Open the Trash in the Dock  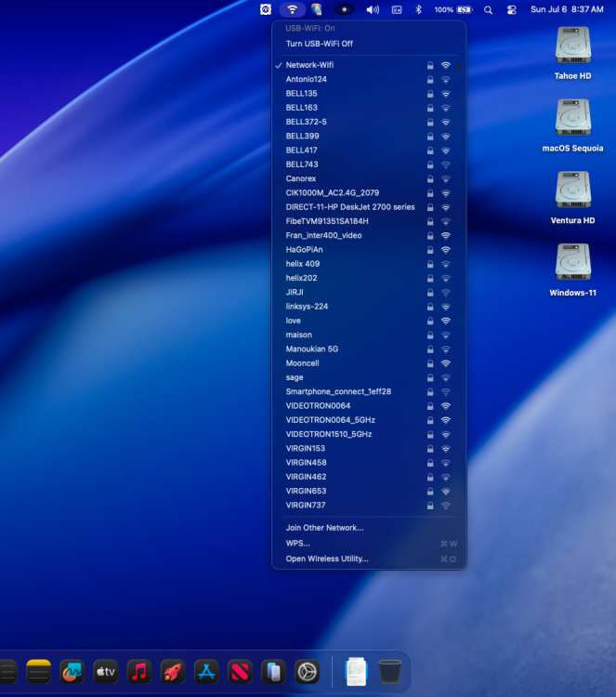coord(390,671)
